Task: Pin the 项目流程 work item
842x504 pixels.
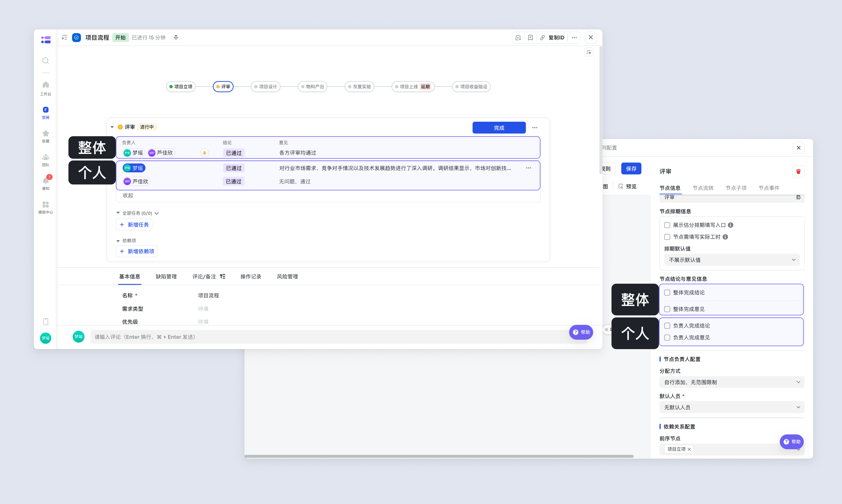Action: pyautogui.click(x=176, y=38)
